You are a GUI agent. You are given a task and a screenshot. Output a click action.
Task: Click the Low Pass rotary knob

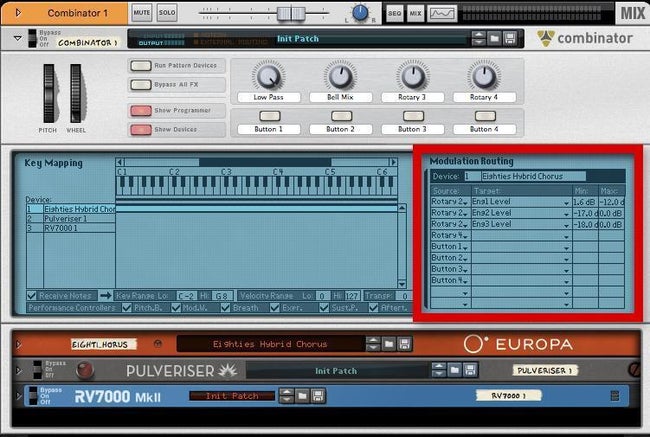point(269,77)
